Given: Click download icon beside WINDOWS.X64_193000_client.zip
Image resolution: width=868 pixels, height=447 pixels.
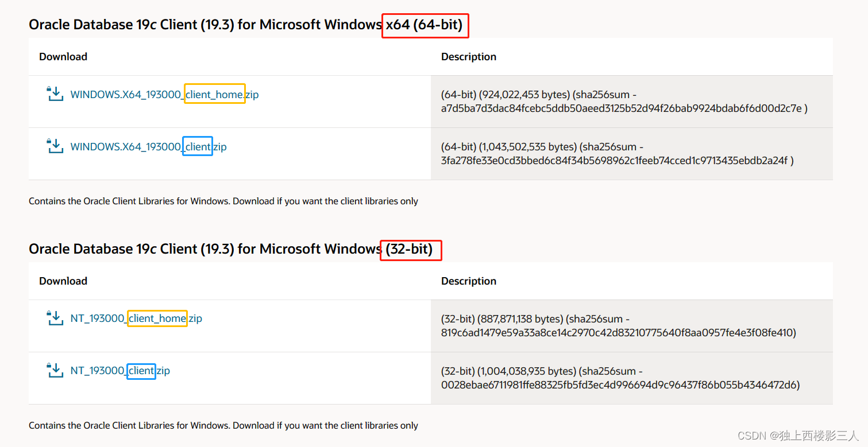Looking at the screenshot, I should 55,146.
